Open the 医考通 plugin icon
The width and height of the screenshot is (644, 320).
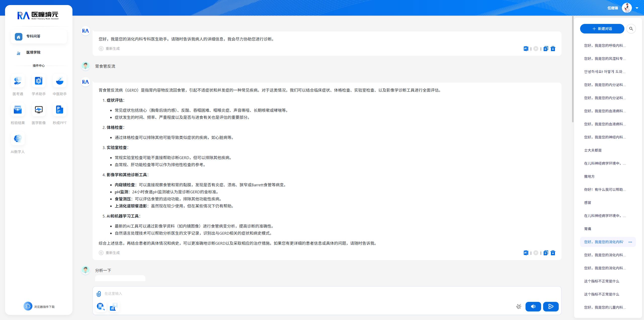click(18, 81)
